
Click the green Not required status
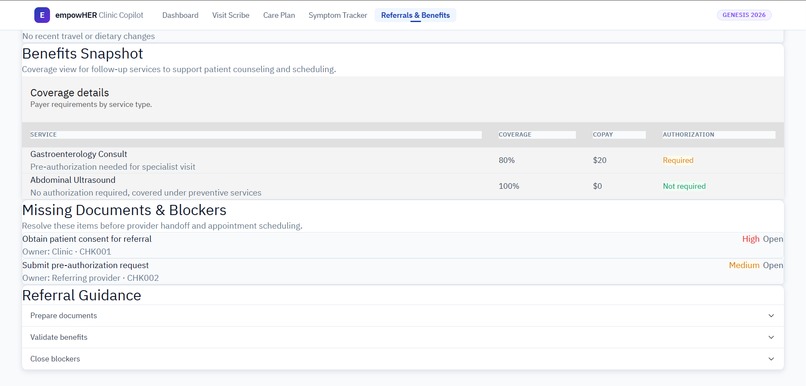[x=684, y=186]
